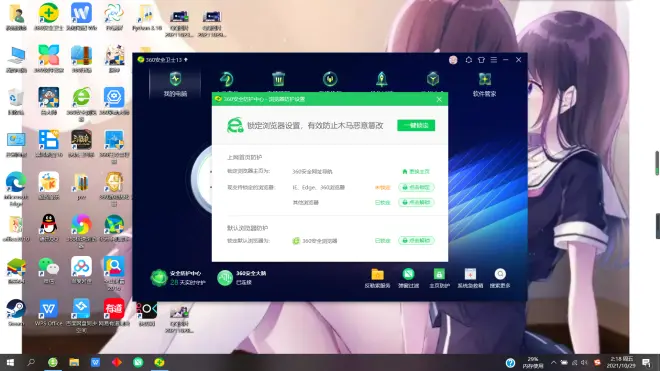Select the 360安全卫士 desktop shortcut
660x371 pixels.
(48, 17)
